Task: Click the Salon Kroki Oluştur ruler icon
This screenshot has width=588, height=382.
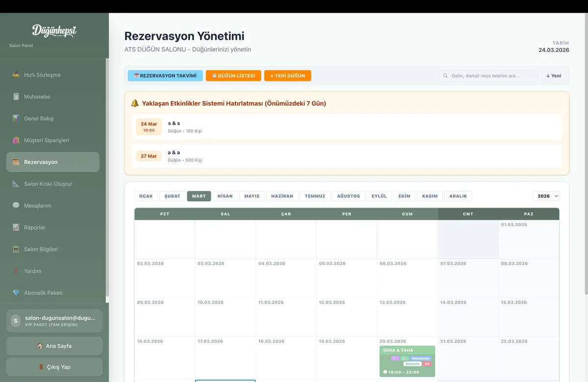Action: (x=16, y=184)
